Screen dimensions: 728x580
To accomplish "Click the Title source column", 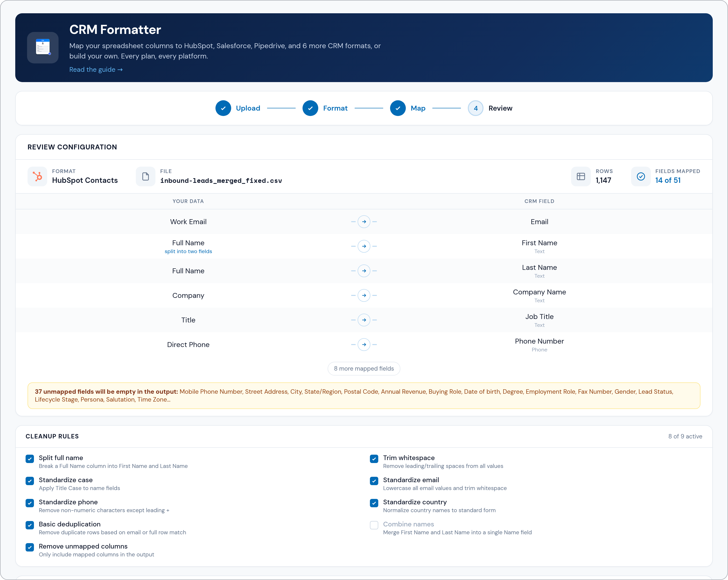I will tap(188, 320).
